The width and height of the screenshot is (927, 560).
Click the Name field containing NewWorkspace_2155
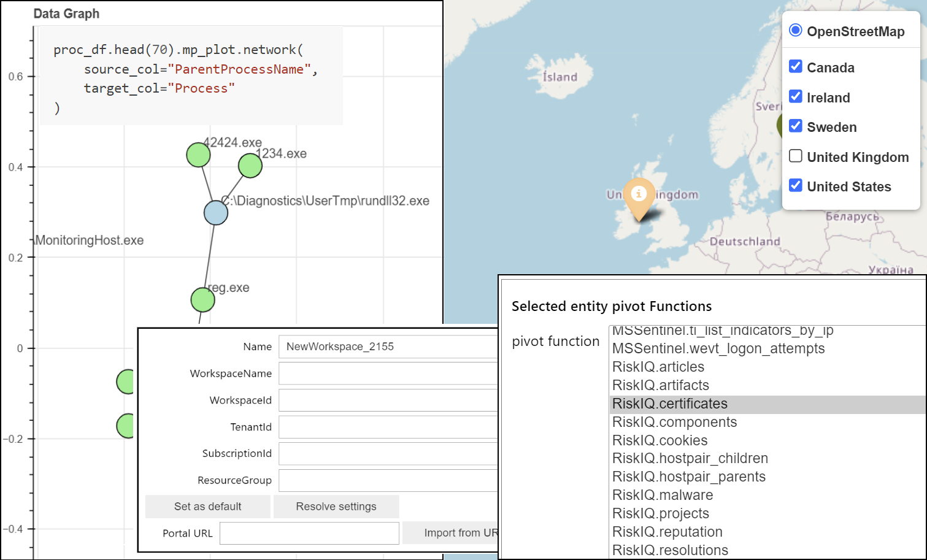click(x=388, y=347)
